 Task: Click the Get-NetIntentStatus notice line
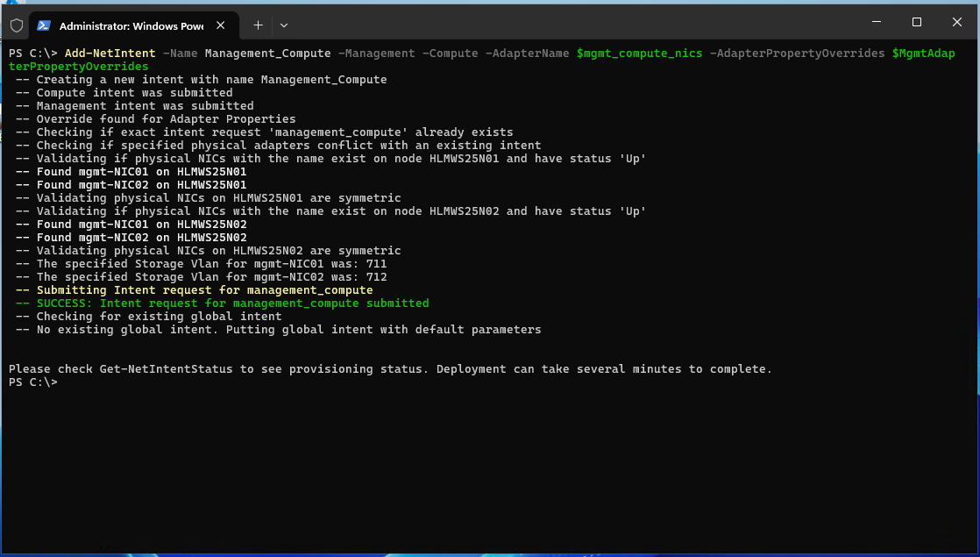point(390,369)
